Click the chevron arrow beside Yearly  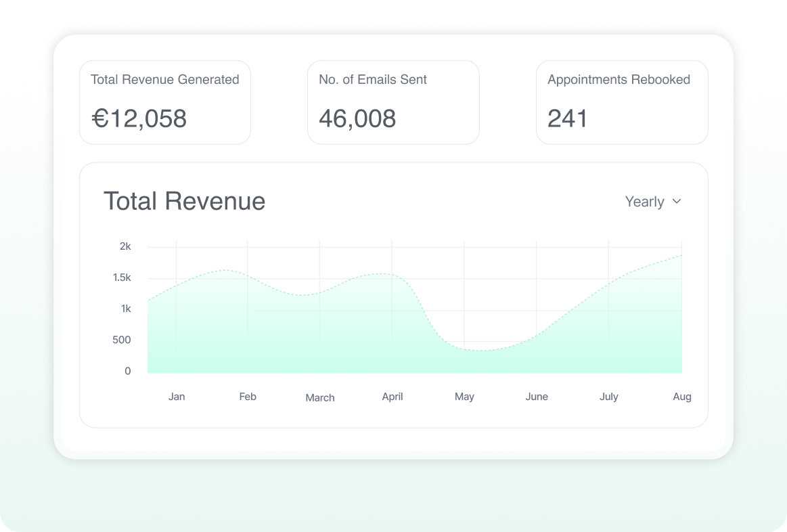[676, 202]
